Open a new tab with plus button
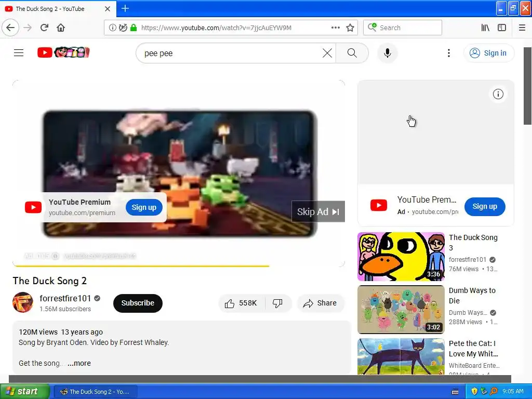Image resolution: width=532 pixels, height=399 pixels. click(125, 8)
